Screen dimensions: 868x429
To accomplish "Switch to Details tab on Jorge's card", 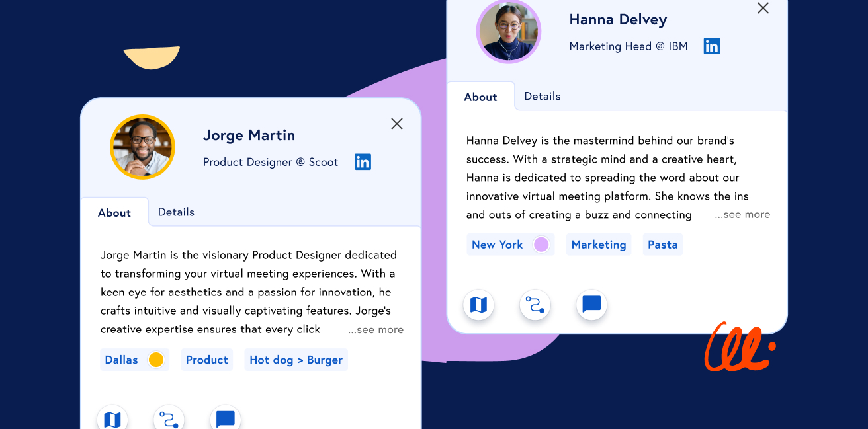I will pyautogui.click(x=176, y=212).
